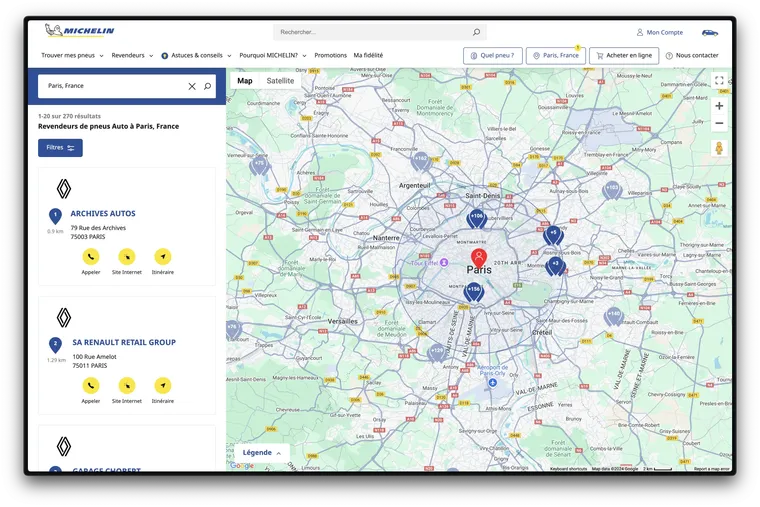Click the +129 map cluster marker
Image resolution: width=760 pixels, height=507 pixels.
click(437, 353)
